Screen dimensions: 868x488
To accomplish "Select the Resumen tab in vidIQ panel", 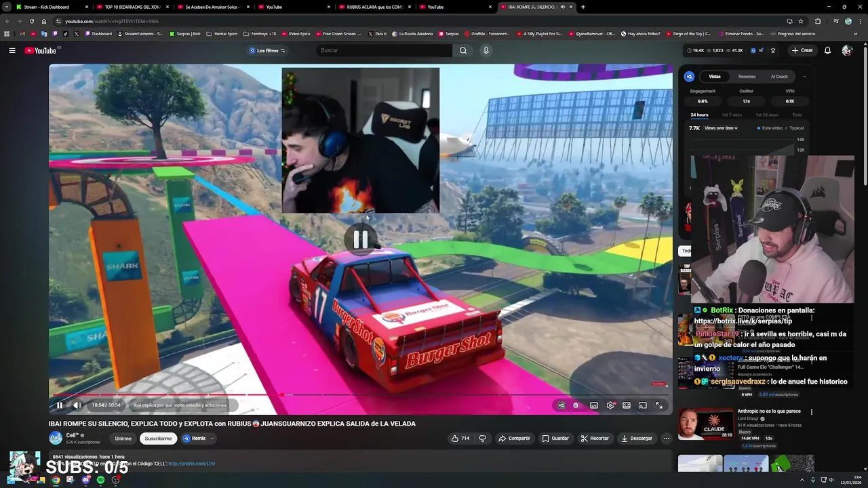I will (x=747, y=77).
